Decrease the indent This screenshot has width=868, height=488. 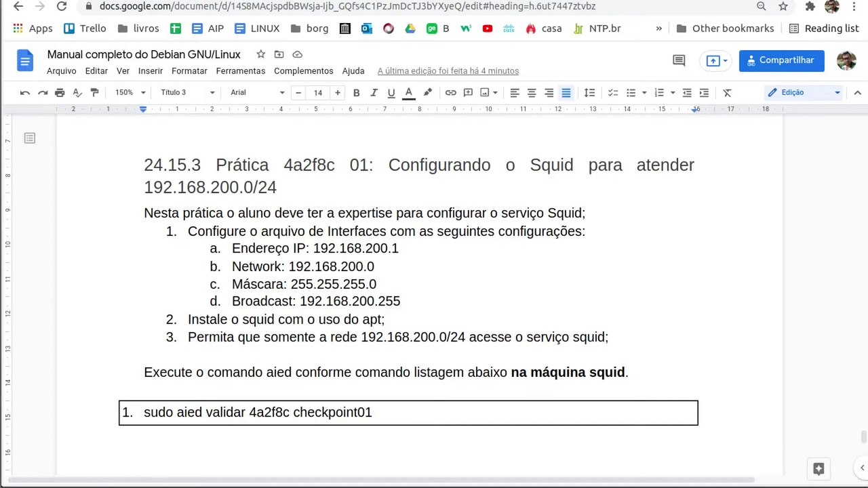[687, 92]
